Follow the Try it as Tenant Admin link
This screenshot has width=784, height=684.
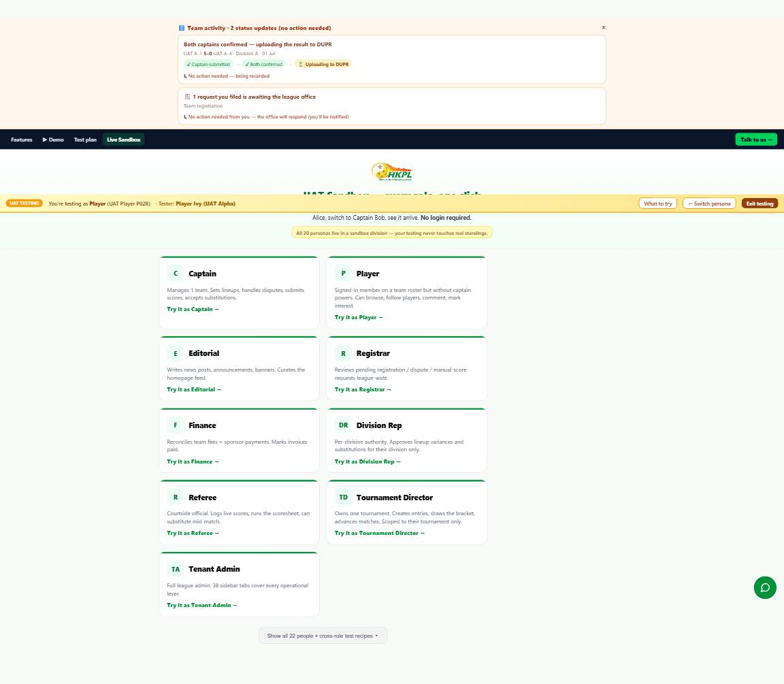click(201, 605)
